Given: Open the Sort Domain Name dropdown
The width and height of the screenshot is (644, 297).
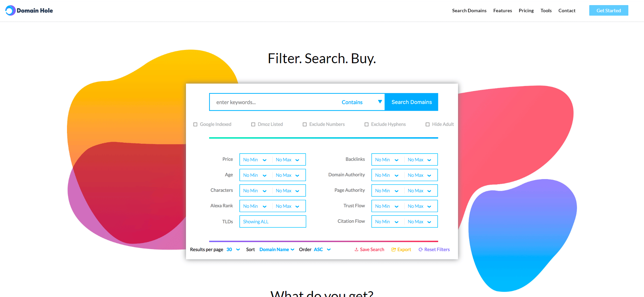Looking at the screenshot, I should (x=277, y=249).
